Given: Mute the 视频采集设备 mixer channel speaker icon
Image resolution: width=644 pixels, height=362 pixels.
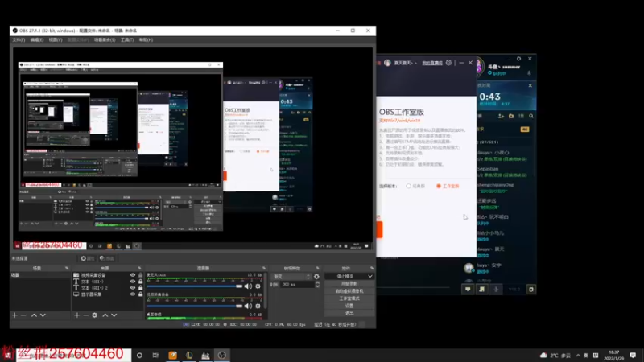Looking at the screenshot, I should [x=248, y=306].
